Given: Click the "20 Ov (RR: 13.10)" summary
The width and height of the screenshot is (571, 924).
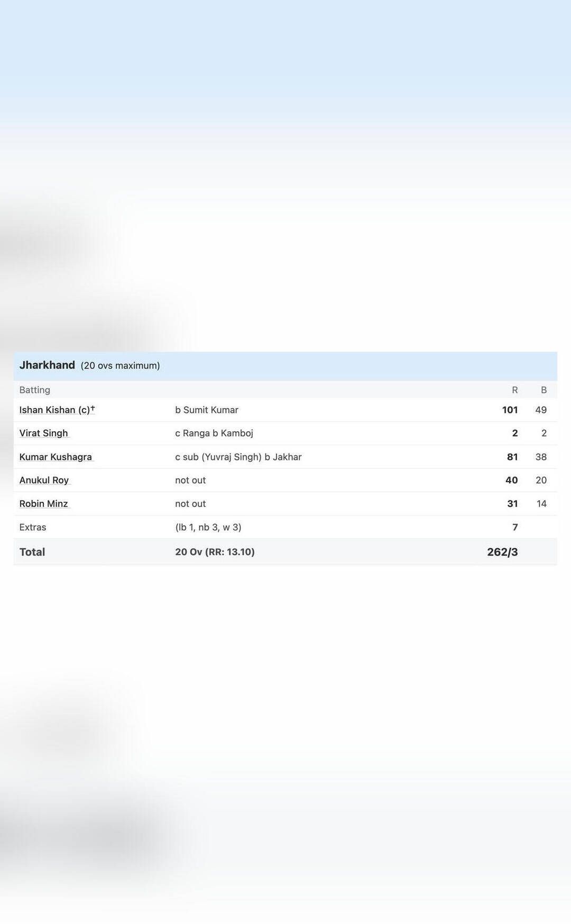Looking at the screenshot, I should 215,552.
